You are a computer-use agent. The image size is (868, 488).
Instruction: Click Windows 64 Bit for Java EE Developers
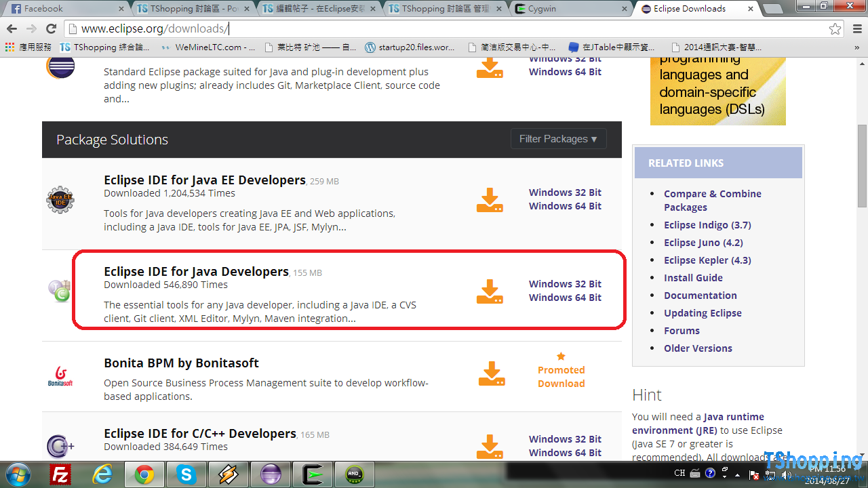[x=565, y=206]
